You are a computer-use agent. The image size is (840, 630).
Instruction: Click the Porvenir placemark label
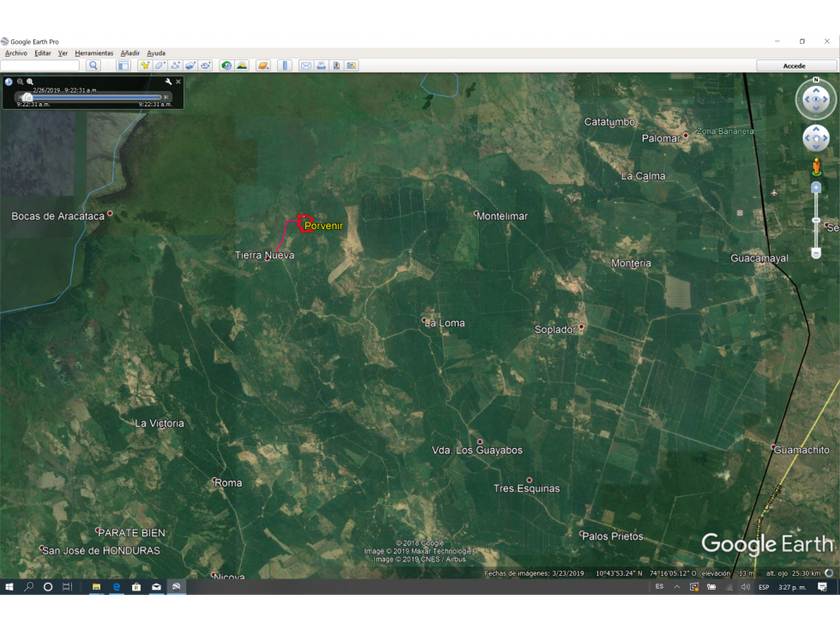[x=323, y=226]
